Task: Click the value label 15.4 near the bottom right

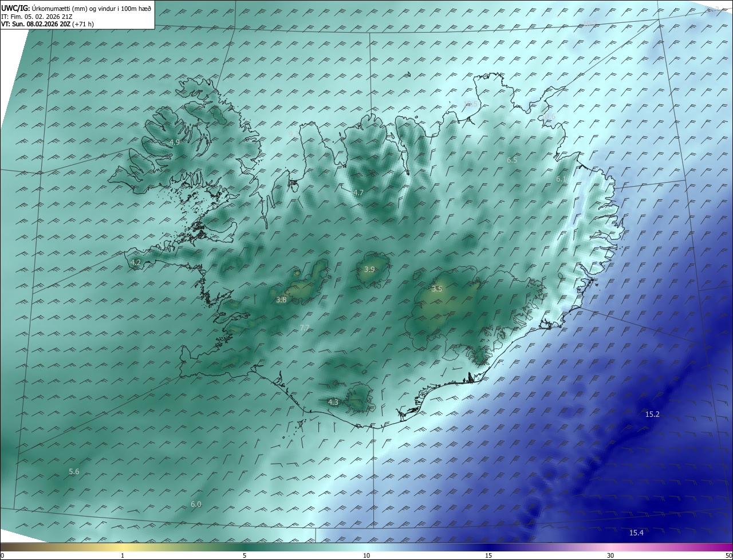Action: click(636, 533)
